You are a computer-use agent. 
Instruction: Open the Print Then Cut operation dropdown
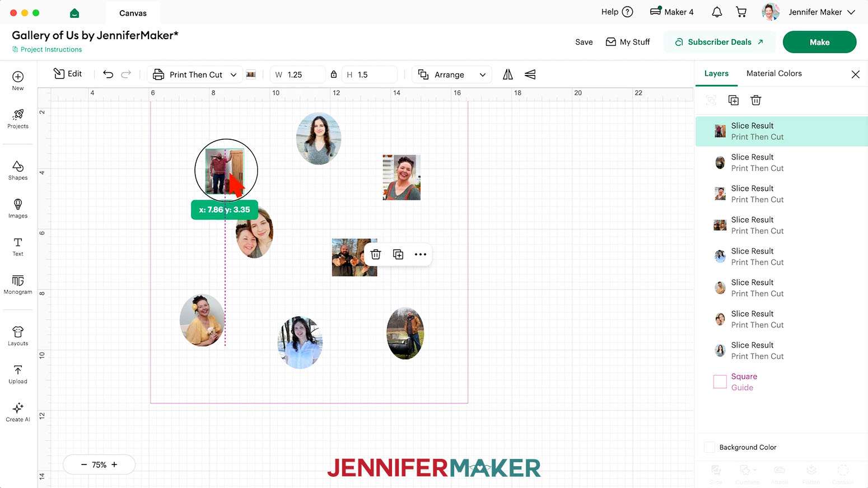195,74
